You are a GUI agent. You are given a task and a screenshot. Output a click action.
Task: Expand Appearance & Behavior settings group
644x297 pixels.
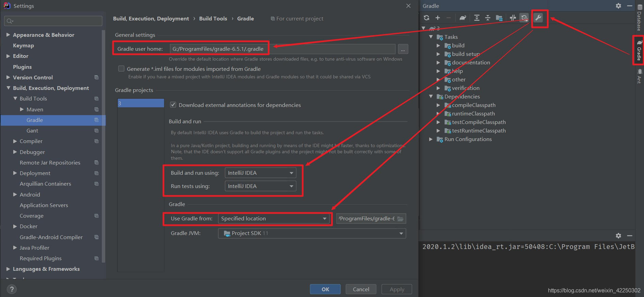coord(8,35)
